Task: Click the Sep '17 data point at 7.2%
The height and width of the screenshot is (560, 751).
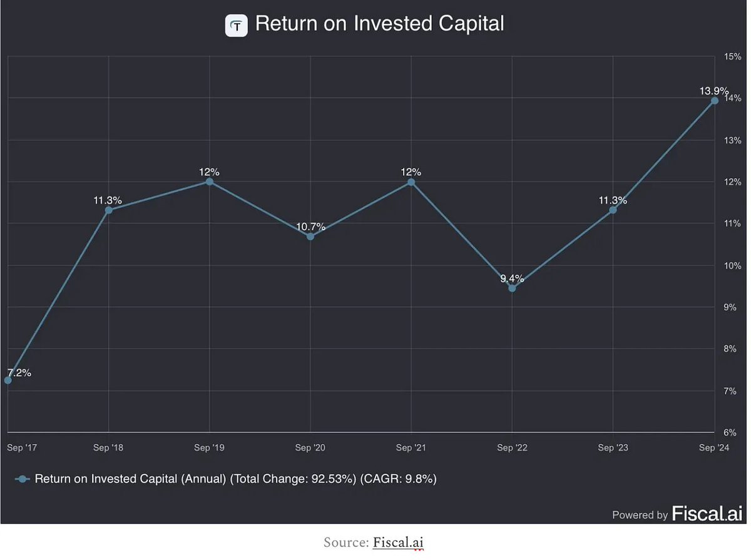Action: point(8,380)
